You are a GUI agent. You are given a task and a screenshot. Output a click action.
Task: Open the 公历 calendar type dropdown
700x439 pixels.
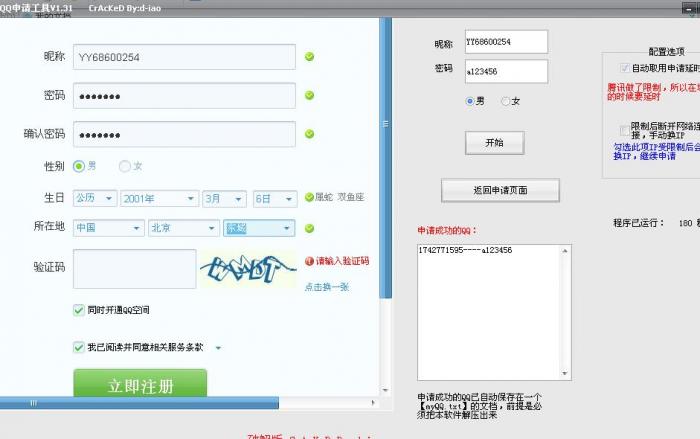(x=95, y=198)
